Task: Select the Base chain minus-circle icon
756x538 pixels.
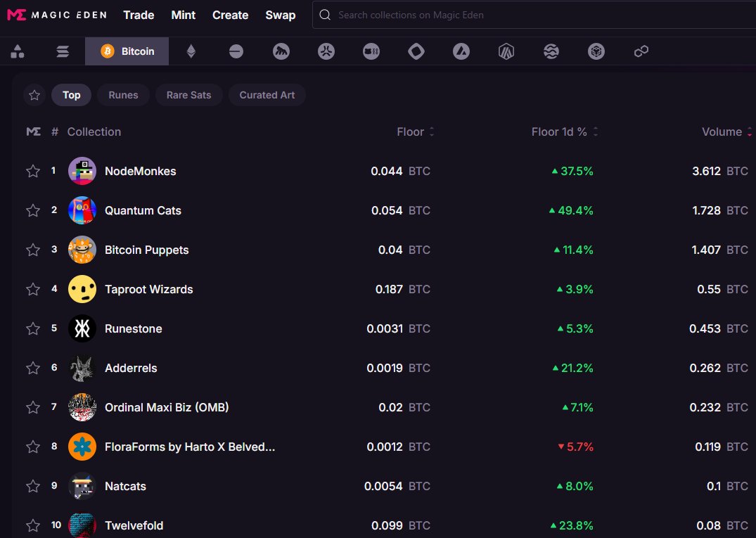Action: [x=236, y=51]
